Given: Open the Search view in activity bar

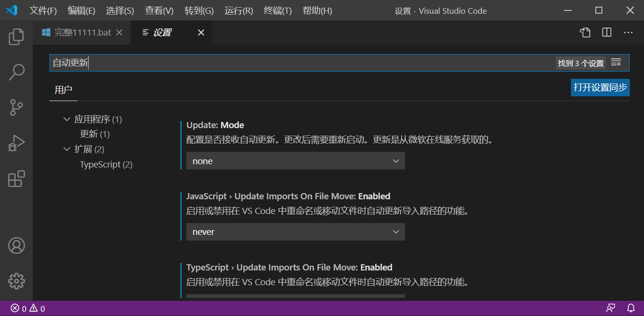Looking at the screenshot, I should 16,72.
